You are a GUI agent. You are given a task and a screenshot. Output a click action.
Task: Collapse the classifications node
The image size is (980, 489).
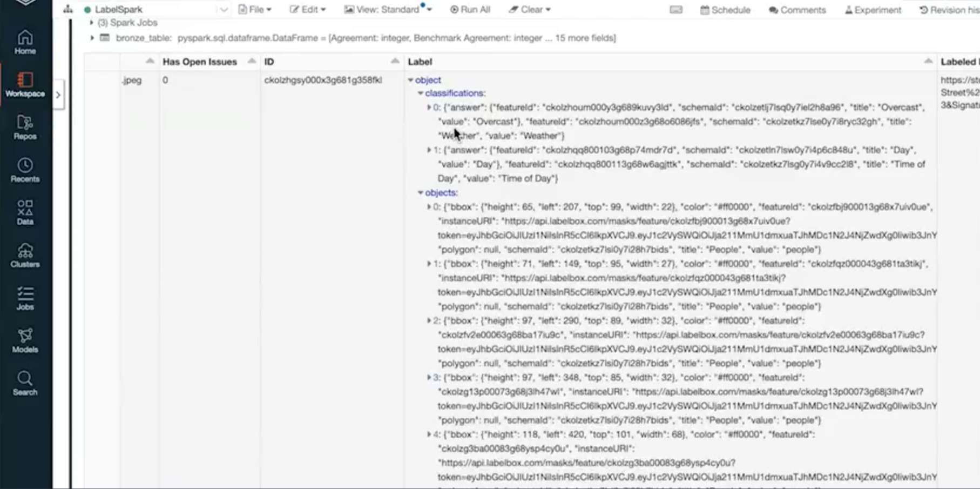[x=420, y=93]
